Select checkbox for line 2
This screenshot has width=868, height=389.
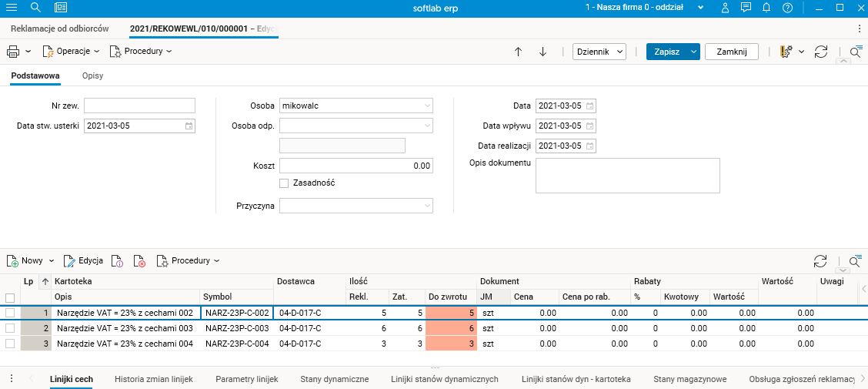(x=10, y=328)
